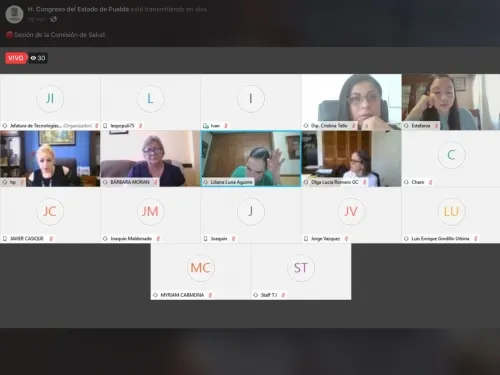Click the Staff T.I name label
500x375 pixels.
point(269,295)
